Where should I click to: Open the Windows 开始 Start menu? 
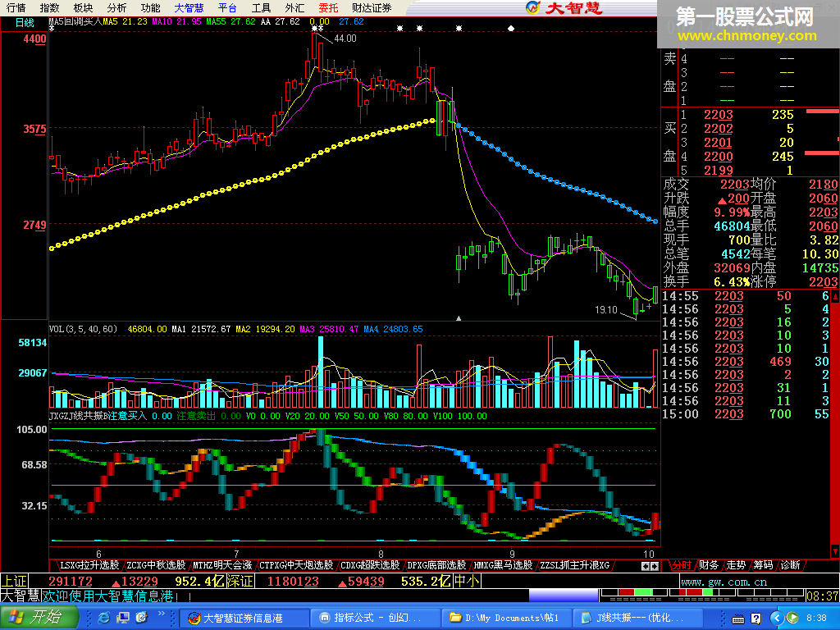39,618
